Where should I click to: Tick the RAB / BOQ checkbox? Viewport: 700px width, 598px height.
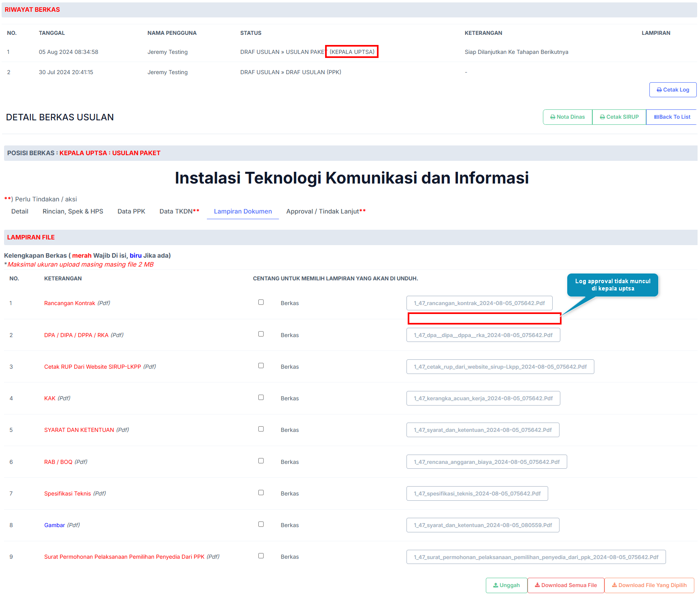tap(261, 461)
